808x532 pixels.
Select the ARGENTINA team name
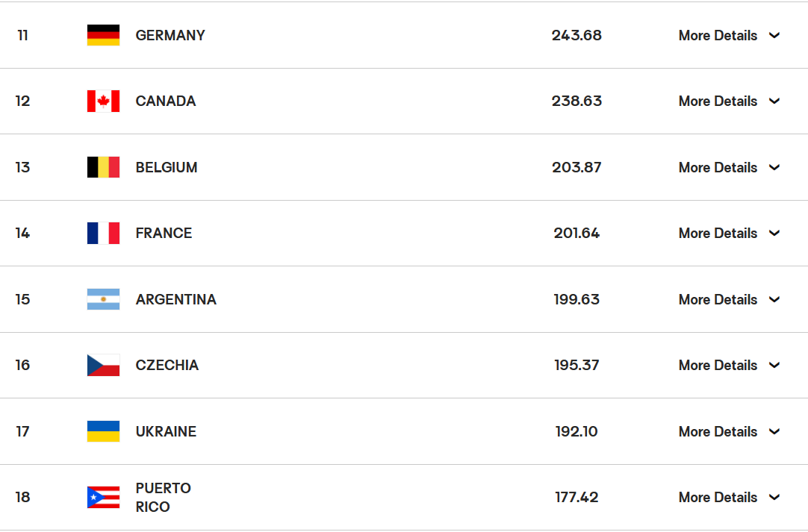tap(175, 299)
